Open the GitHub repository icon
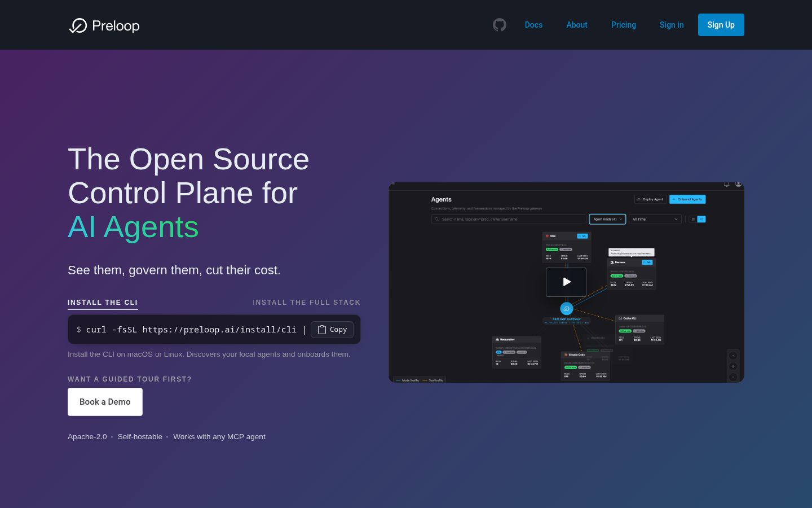This screenshot has width=812, height=508. pos(500,25)
